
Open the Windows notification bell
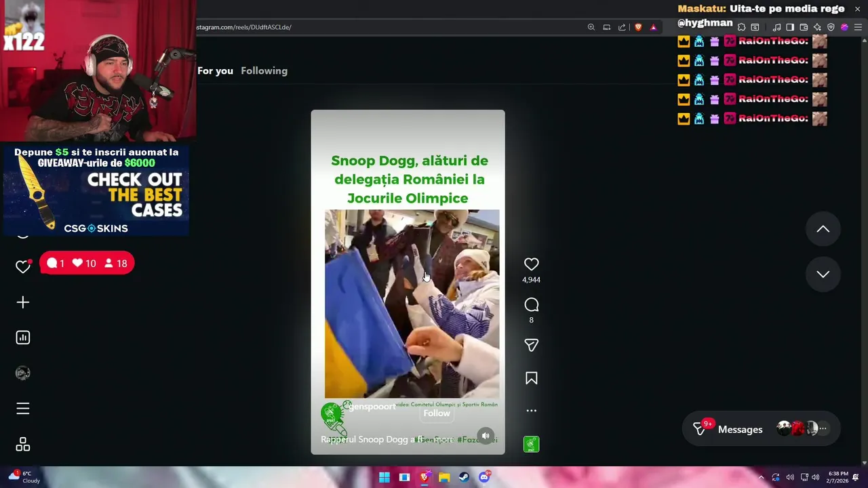[x=856, y=477]
